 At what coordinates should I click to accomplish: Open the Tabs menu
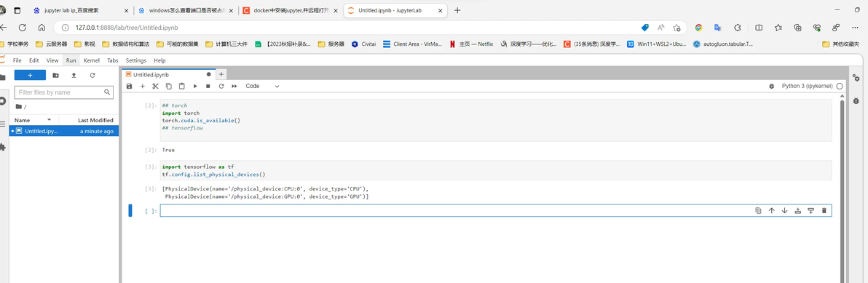113,60
